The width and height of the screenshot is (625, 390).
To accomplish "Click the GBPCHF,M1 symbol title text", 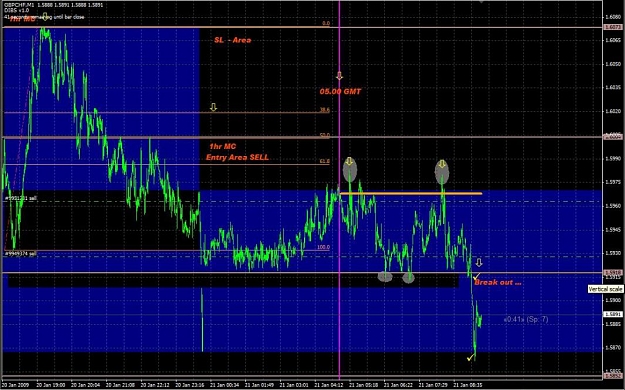I will [19, 5].
